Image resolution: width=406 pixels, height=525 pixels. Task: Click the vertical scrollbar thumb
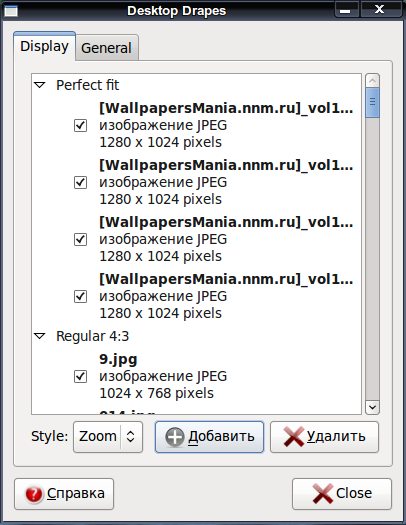[x=372, y=102]
